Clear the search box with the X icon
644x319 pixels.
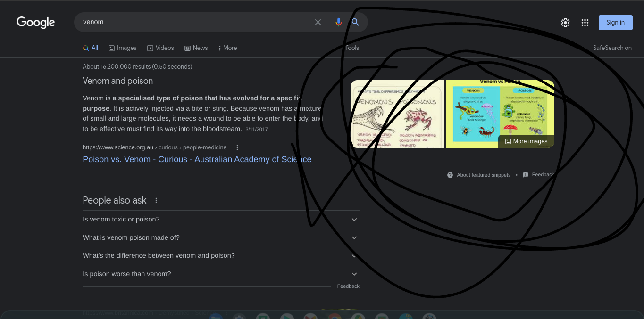coord(318,22)
